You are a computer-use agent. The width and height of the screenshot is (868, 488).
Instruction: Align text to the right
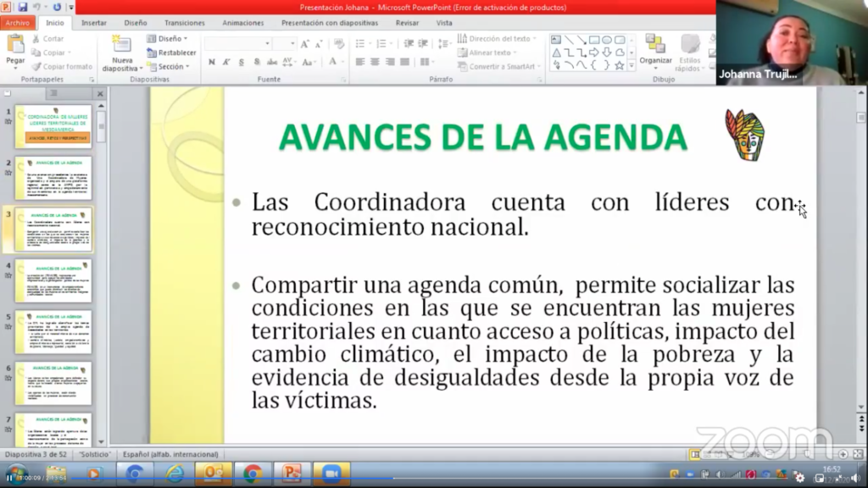[x=390, y=62]
